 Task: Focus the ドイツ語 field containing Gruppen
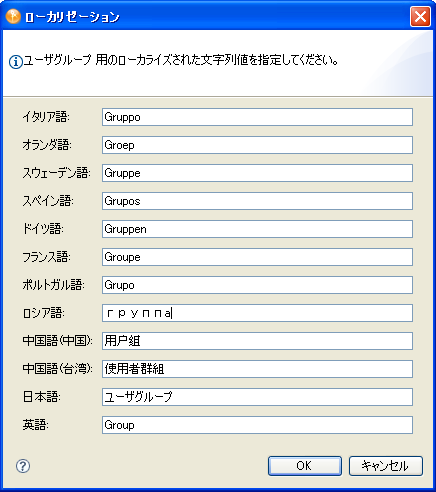point(257,229)
